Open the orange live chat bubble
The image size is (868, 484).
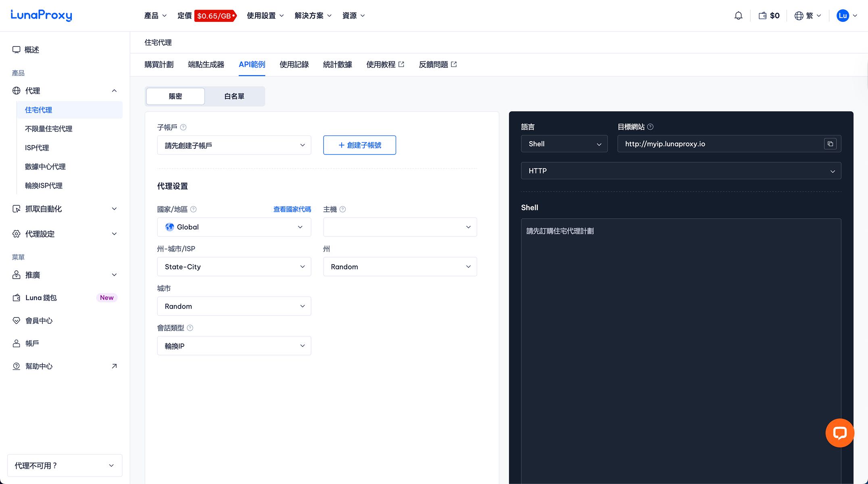point(840,433)
